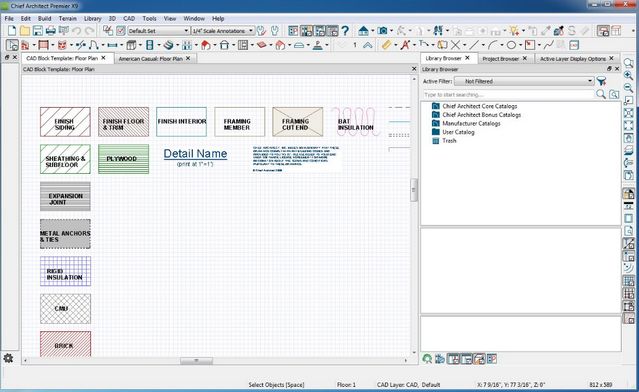The image size is (639, 392).
Task: Select the PLYWOOD green hatch block
Action: [x=123, y=159]
